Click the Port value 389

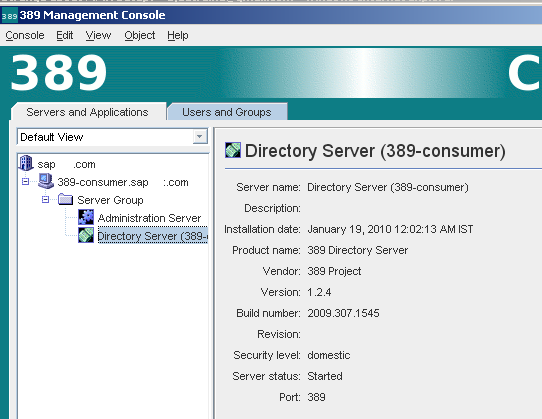pyautogui.click(x=316, y=397)
